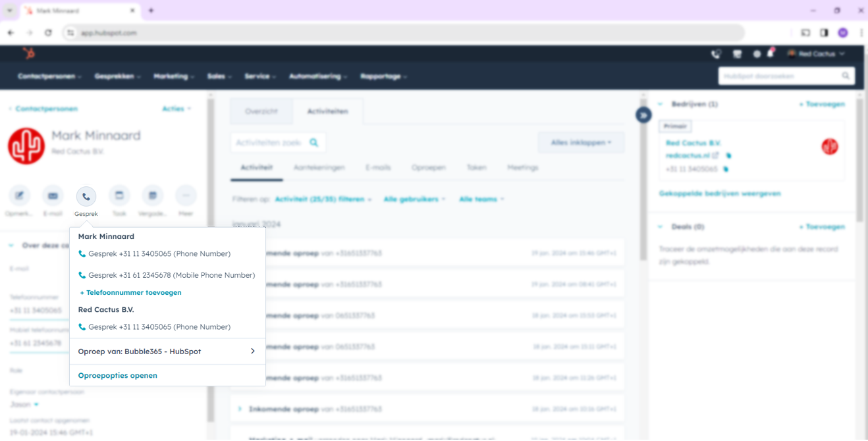868x441 pixels.
Task: Click the E-mail envelope icon button
Action: pyautogui.click(x=53, y=196)
